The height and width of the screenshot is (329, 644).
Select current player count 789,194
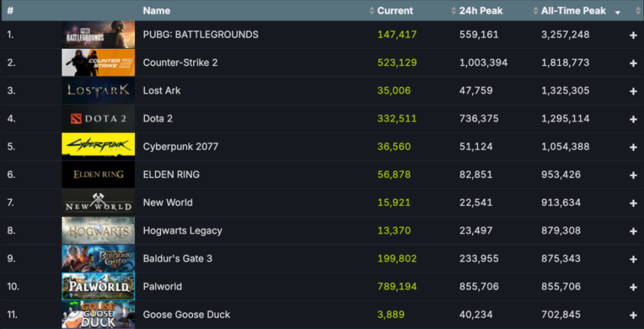point(397,286)
